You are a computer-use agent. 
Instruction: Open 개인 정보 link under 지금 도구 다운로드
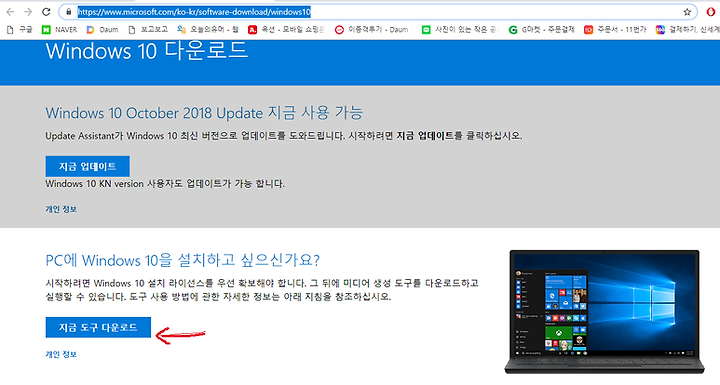point(61,354)
